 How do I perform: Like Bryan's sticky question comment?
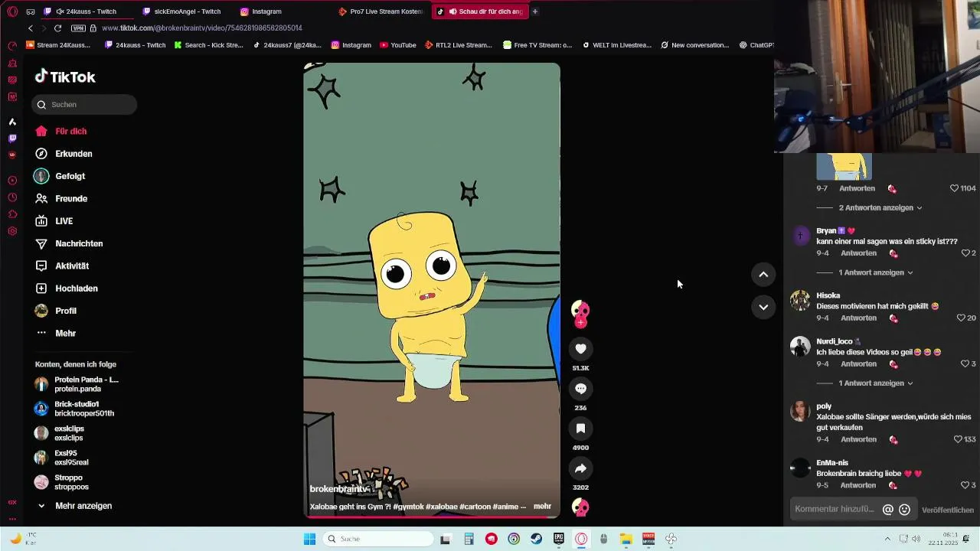965,253
